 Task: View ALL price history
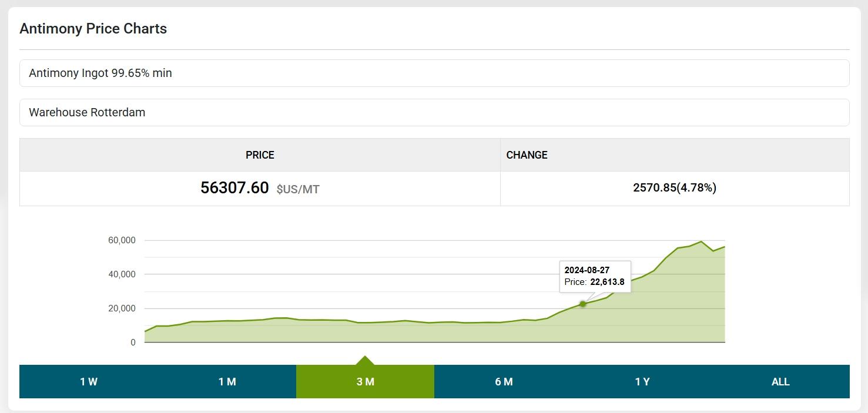pyautogui.click(x=780, y=382)
